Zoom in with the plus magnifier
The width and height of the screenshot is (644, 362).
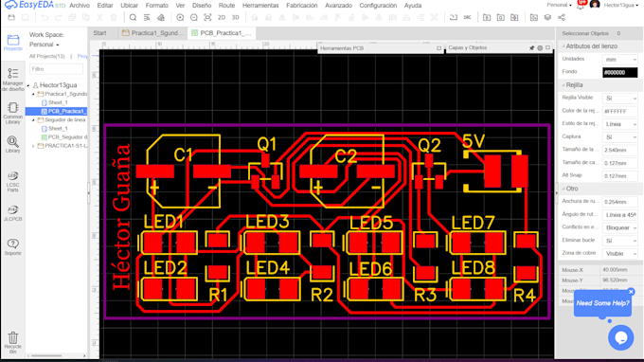(180, 18)
